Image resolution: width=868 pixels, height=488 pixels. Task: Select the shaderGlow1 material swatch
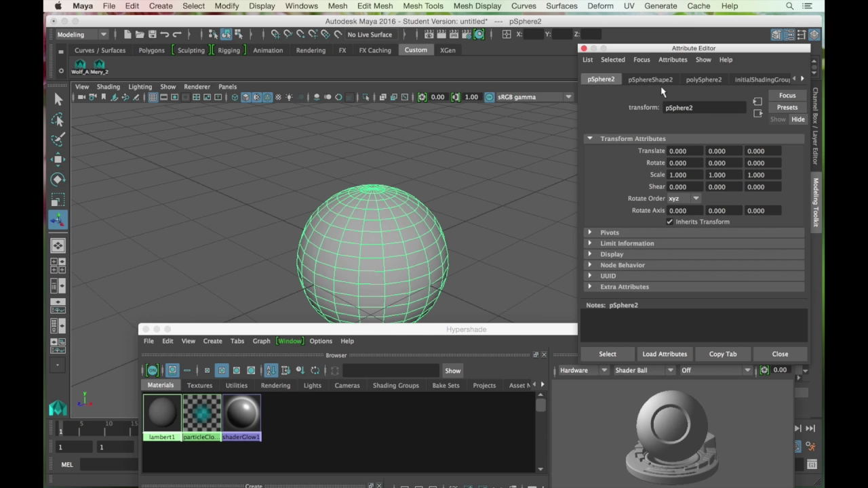[x=241, y=418]
